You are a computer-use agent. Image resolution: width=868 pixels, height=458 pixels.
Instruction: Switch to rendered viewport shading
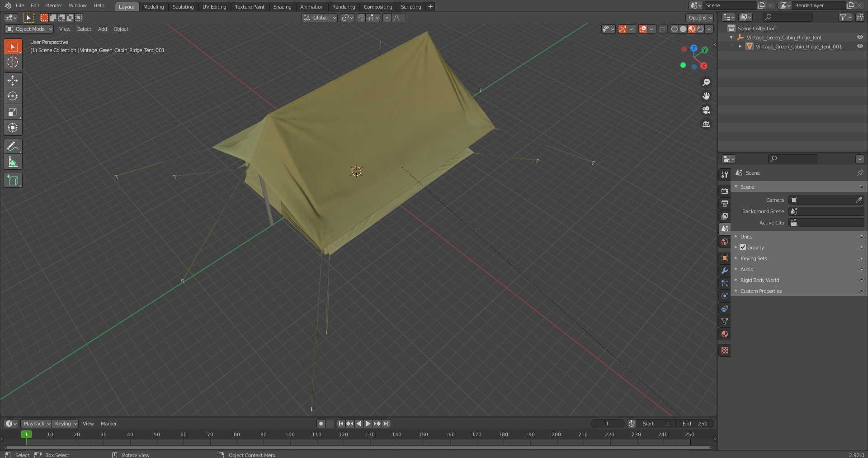tap(700, 29)
